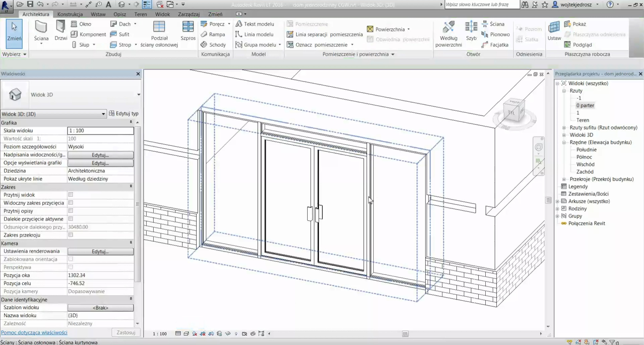Open the Zarządzaj ribbon tab
The image size is (644, 345).
pyautogui.click(x=189, y=14)
